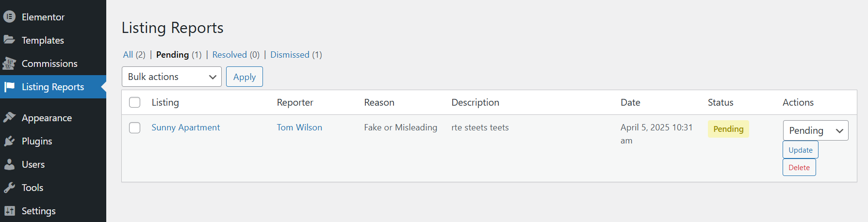Click the Templates folder icon
This screenshot has height=222, width=868.
coord(9,40)
